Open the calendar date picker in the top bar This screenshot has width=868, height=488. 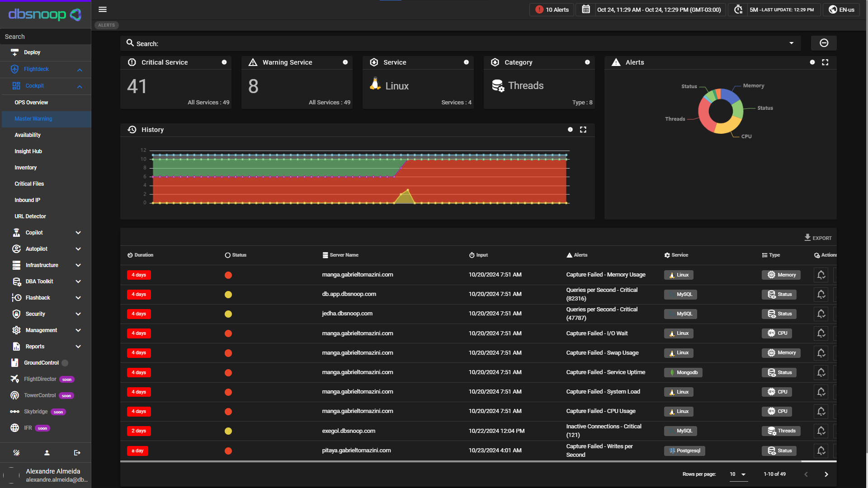click(x=585, y=9)
